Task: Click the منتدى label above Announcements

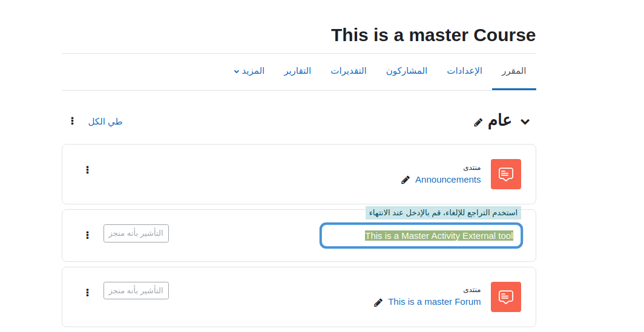Action: (x=472, y=168)
